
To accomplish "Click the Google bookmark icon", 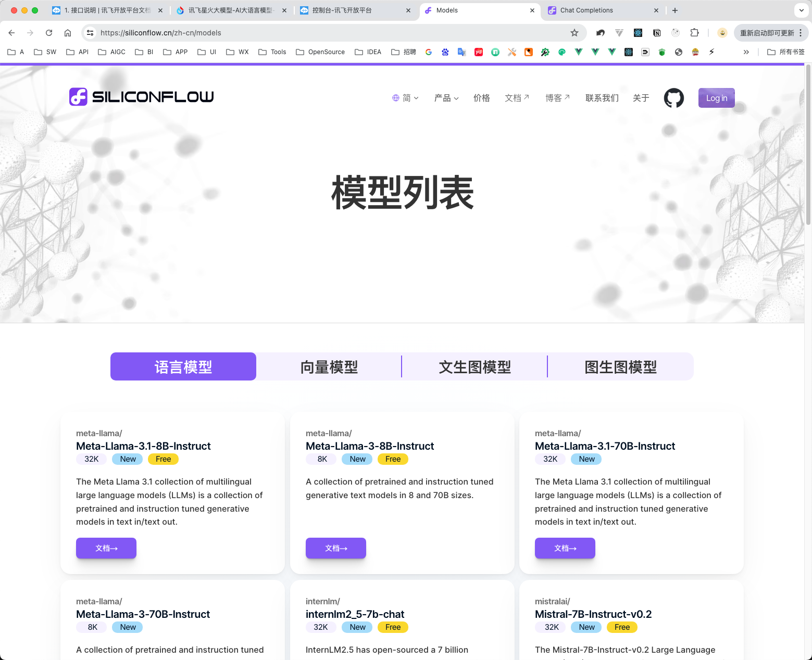I will pyautogui.click(x=429, y=52).
